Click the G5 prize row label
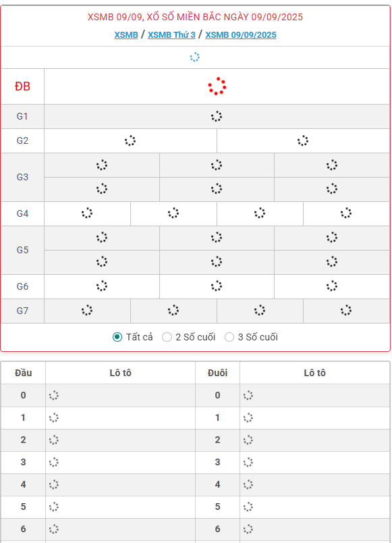This screenshot has width=392, height=543. pyautogui.click(x=22, y=250)
